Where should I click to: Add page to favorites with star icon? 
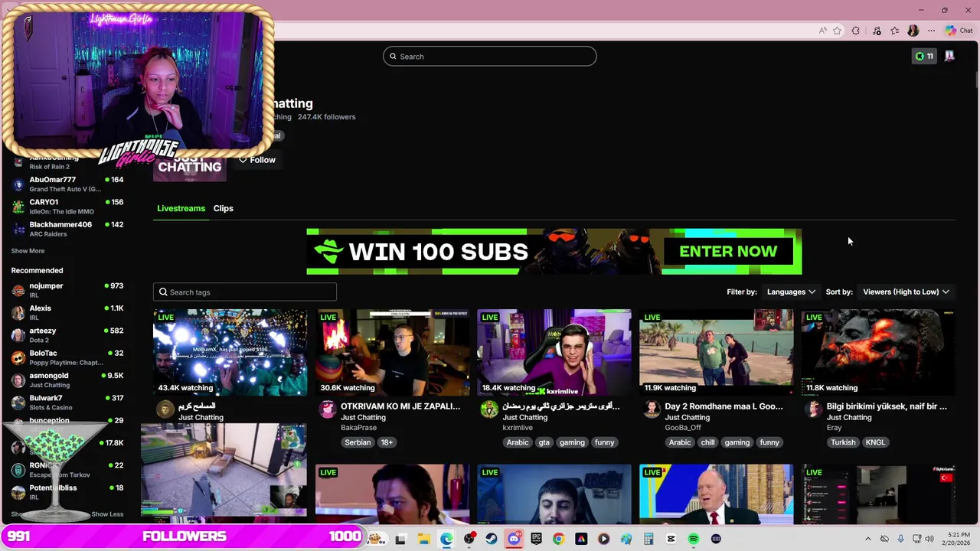pyautogui.click(x=838, y=31)
